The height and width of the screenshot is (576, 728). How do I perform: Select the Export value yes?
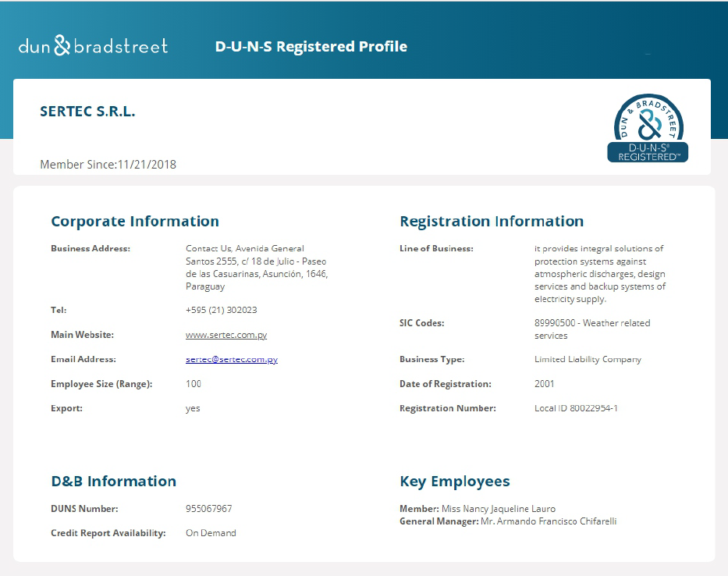click(x=193, y=409)
